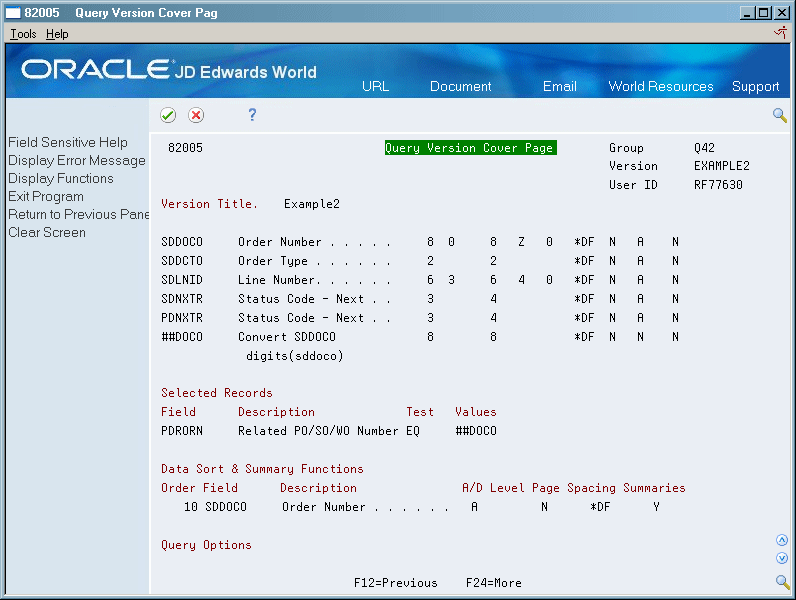The height and width of the screenshot is (600, 796).
Task: Click the ##DOCO selection value
Action: [476, 431]
